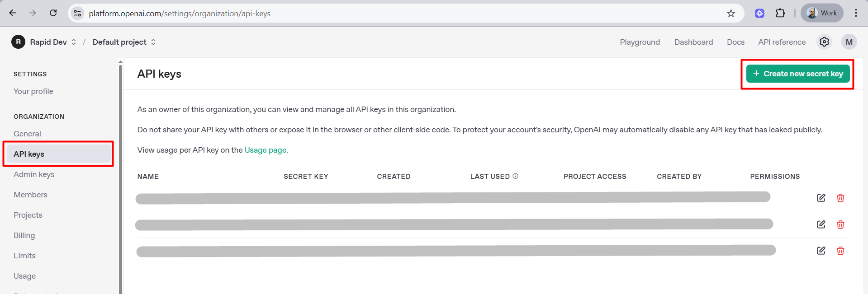
Task: Click the browser address bar URL
Action: coord(180,14)
